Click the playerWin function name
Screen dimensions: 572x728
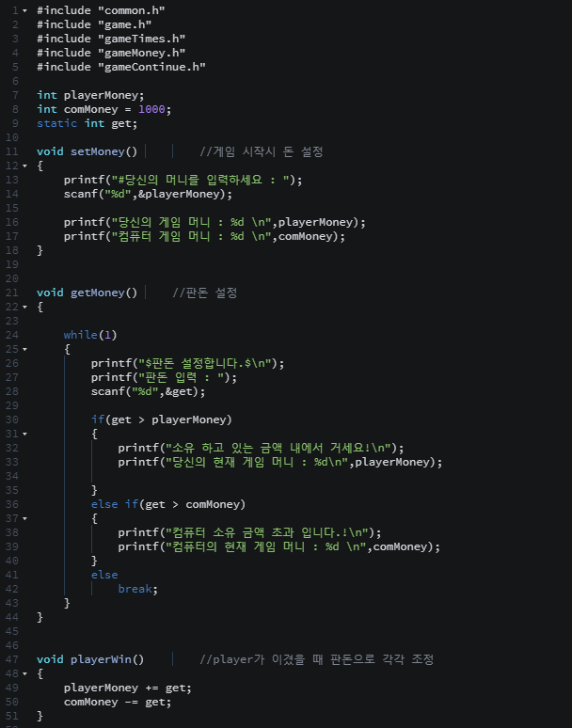coord(101,659)
